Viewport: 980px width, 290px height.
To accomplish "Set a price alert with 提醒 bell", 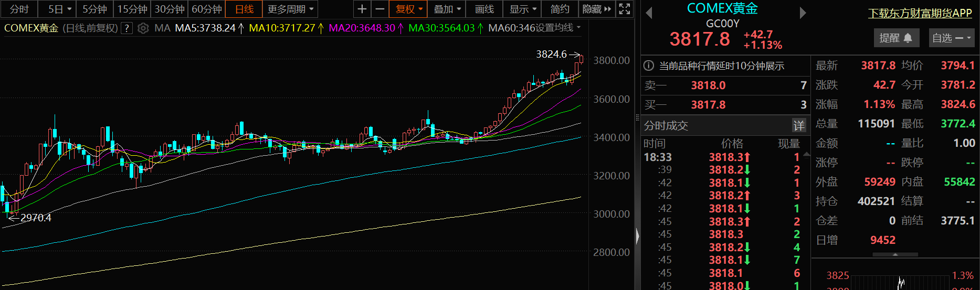I will pos(895,38).
